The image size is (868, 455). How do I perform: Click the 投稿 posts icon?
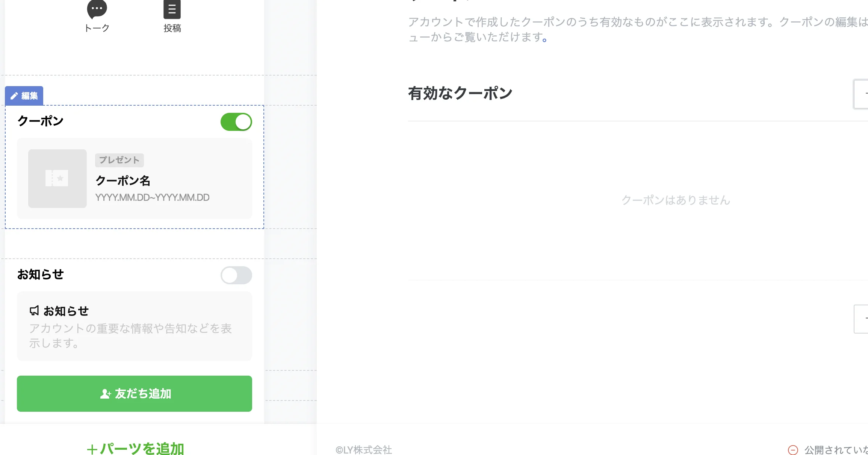(x=172, y=9)
